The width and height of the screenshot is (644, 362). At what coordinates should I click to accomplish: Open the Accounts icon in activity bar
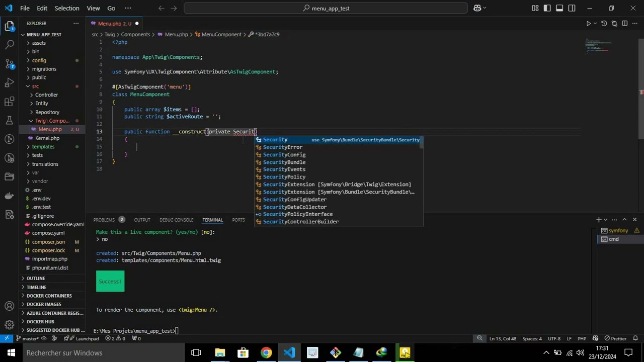[9, 306]
